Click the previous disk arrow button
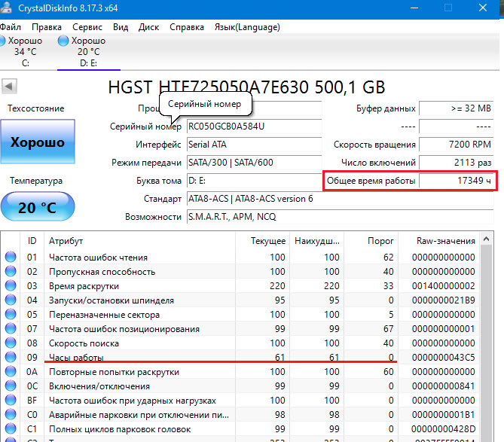 (x=9, y=86)
